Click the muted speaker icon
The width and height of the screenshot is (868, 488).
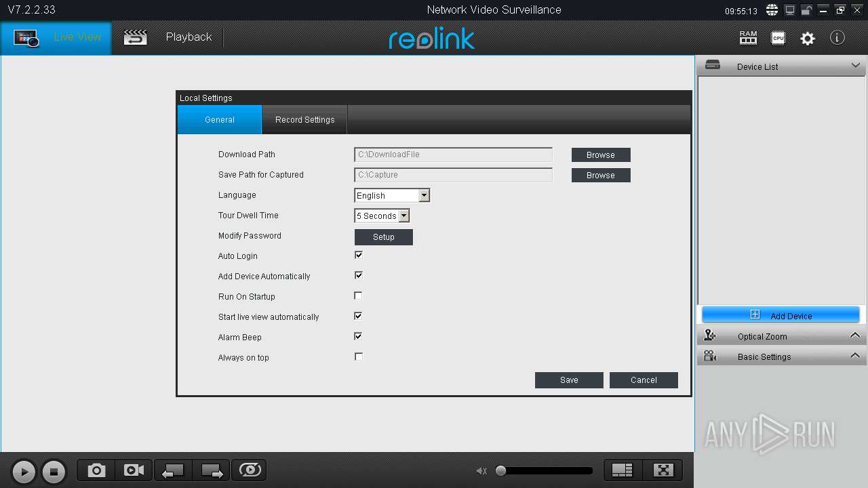481,471
